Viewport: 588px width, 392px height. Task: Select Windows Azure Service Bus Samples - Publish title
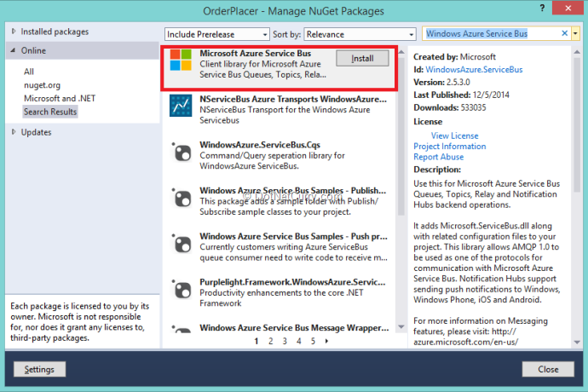(292, 191)
